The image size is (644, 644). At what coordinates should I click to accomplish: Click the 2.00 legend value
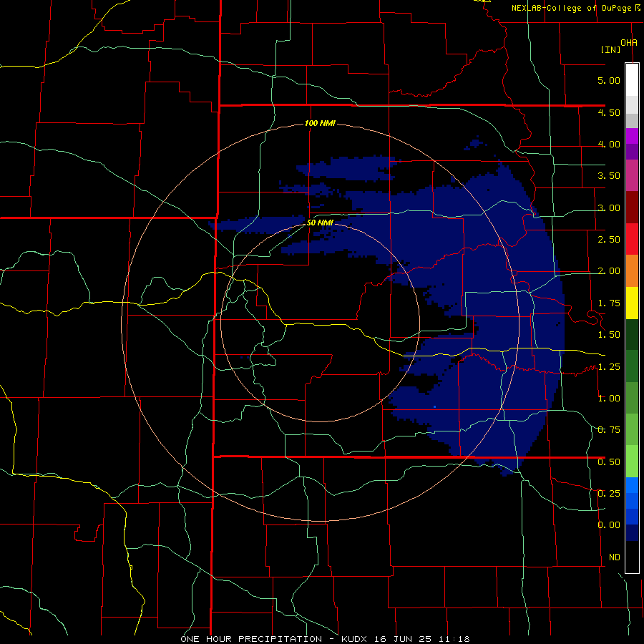coord(609,271)
